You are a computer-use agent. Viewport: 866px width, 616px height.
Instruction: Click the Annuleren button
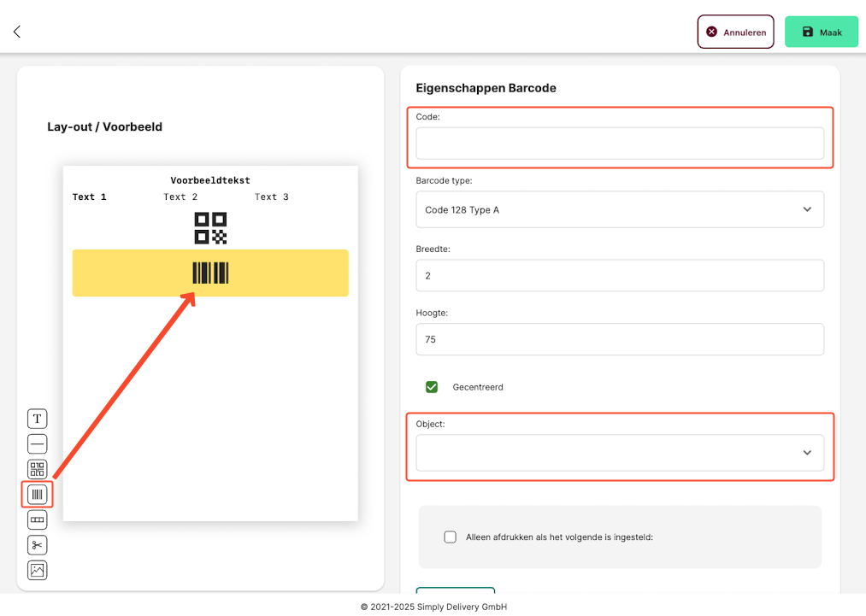tap(736, 32)
